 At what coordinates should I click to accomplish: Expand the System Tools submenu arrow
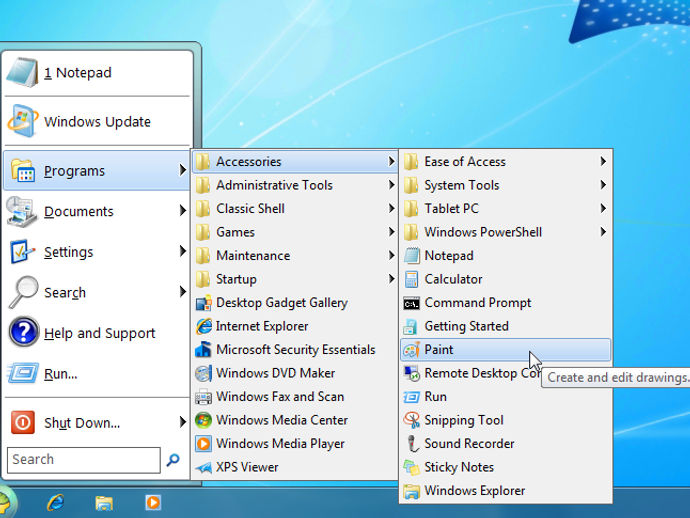603,185
